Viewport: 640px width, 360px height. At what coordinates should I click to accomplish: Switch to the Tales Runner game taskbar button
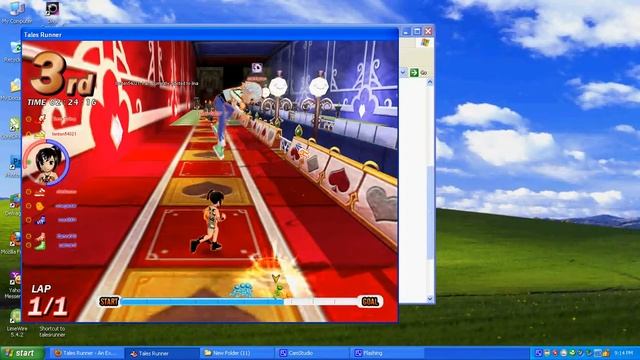[x=162, y=353]
